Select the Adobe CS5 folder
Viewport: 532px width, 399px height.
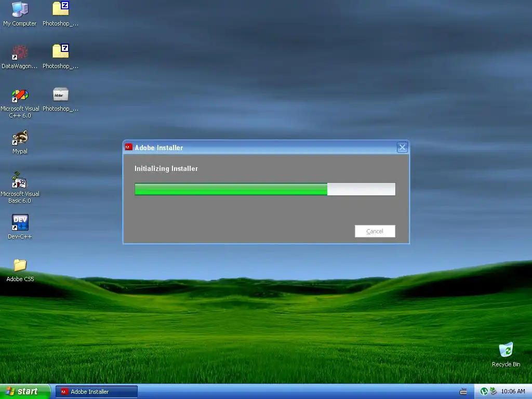point(20,270)
